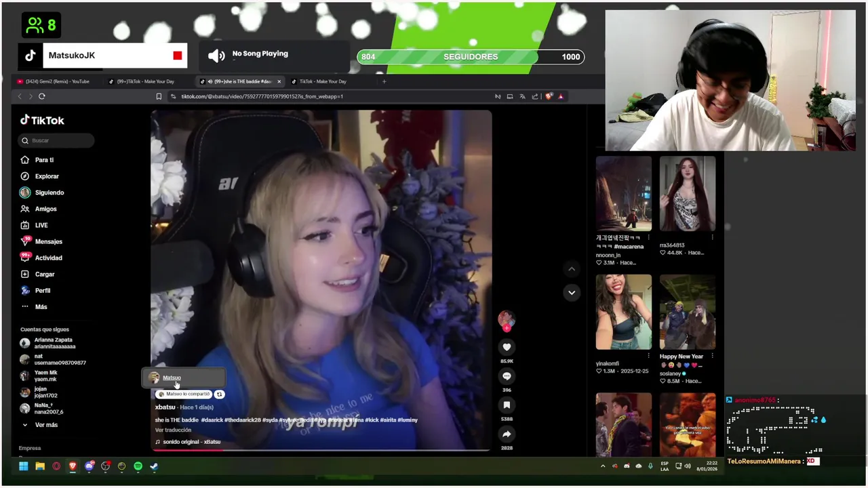Image resolution: width=868 pixels, height=488 pixels.
Task: Open options for yinakomfi video
Action: (649, 356)
